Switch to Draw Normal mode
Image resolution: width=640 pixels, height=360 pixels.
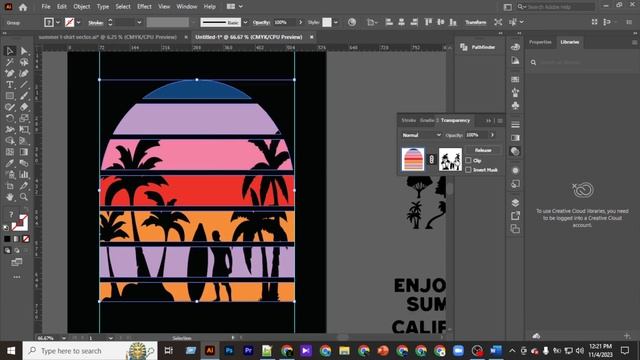click(x=7, y=250)
